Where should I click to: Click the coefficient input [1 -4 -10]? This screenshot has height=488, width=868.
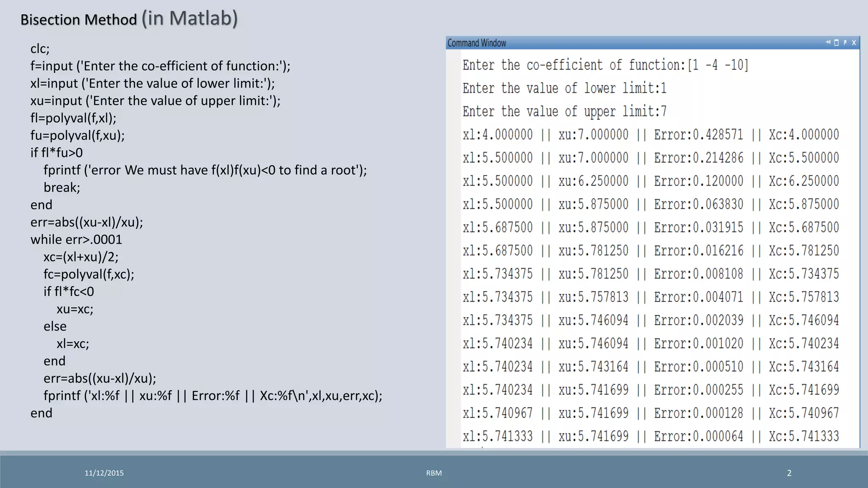(718, 65)
